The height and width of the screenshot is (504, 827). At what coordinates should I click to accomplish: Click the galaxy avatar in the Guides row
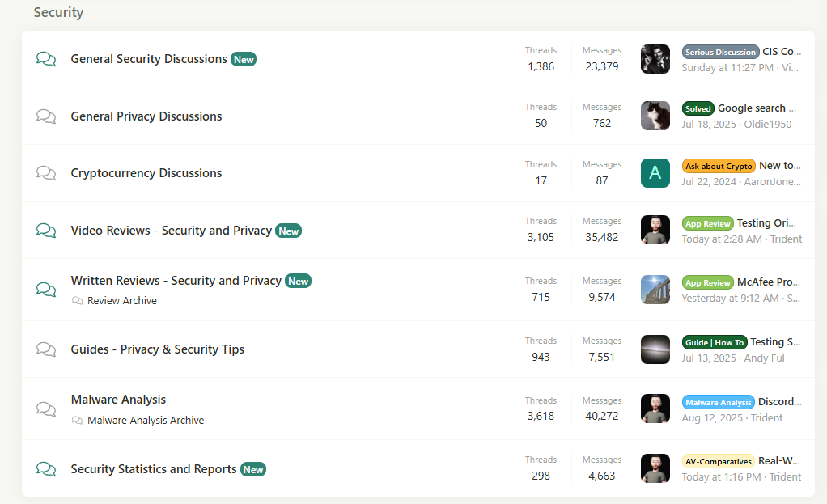point(655,349)
